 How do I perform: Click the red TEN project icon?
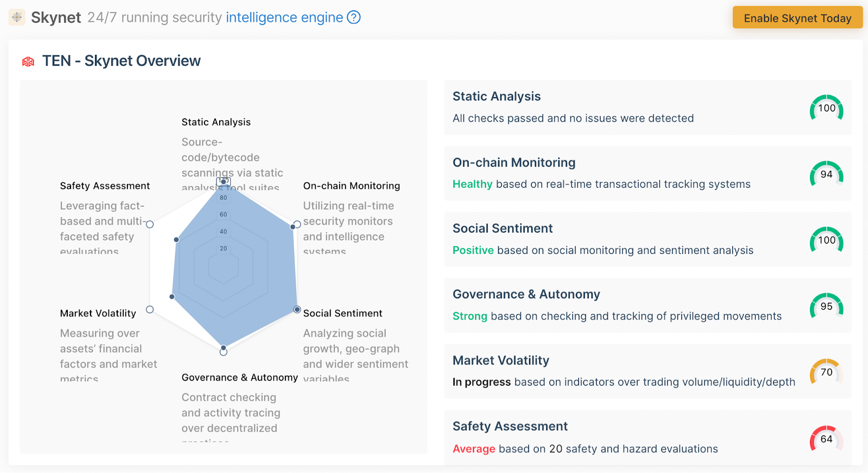(x=28, y=61)
